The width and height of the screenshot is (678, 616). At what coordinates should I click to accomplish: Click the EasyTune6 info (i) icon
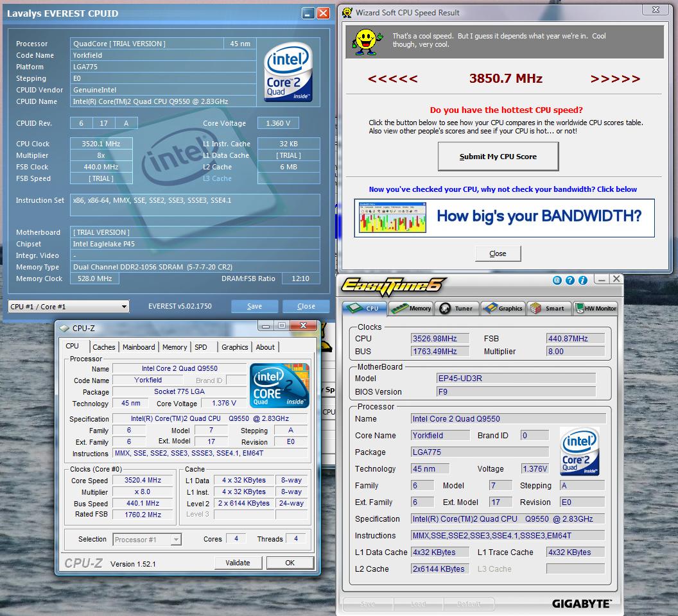[583, 280]
